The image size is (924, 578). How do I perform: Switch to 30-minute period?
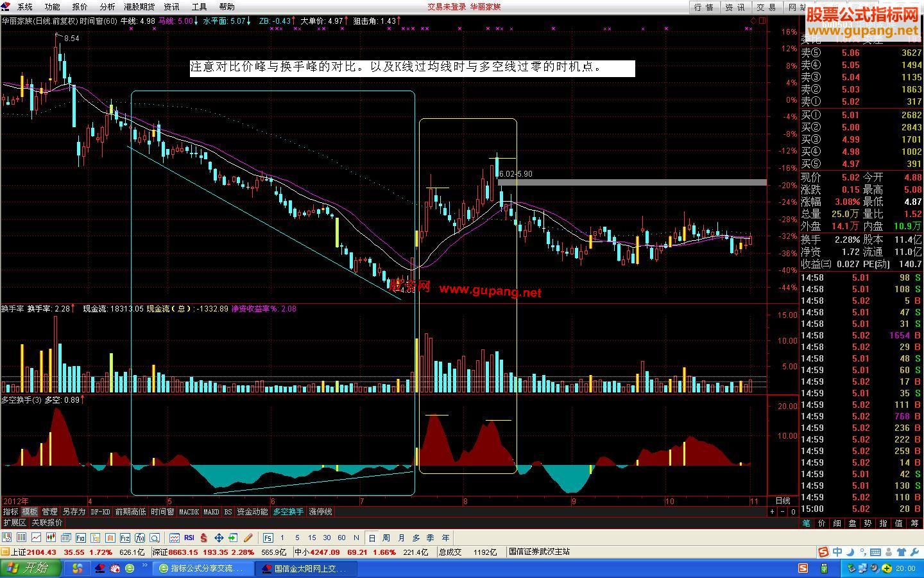tap(327, 538)
